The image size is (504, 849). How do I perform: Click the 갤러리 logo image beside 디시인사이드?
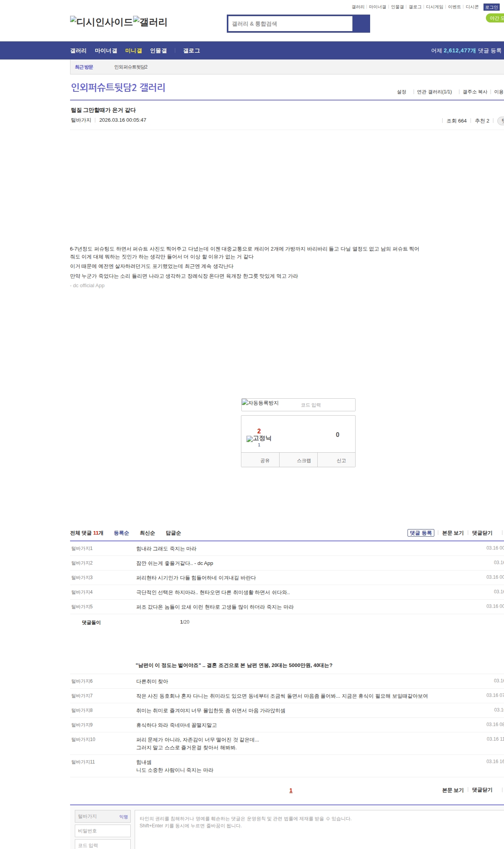(150, 22)
